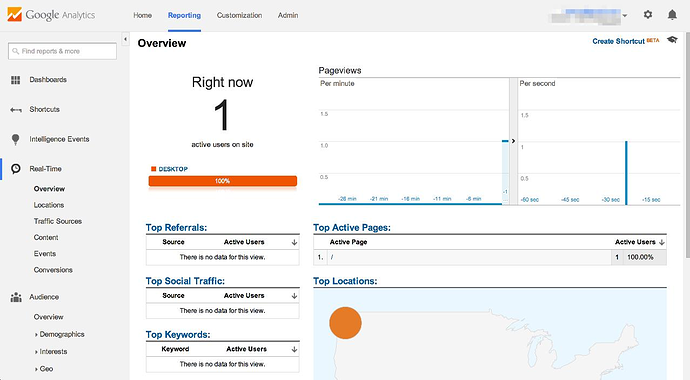Viewport: 690px width, 380px height.
Task: Click the 100.00% active users cell
Action: 640,257
